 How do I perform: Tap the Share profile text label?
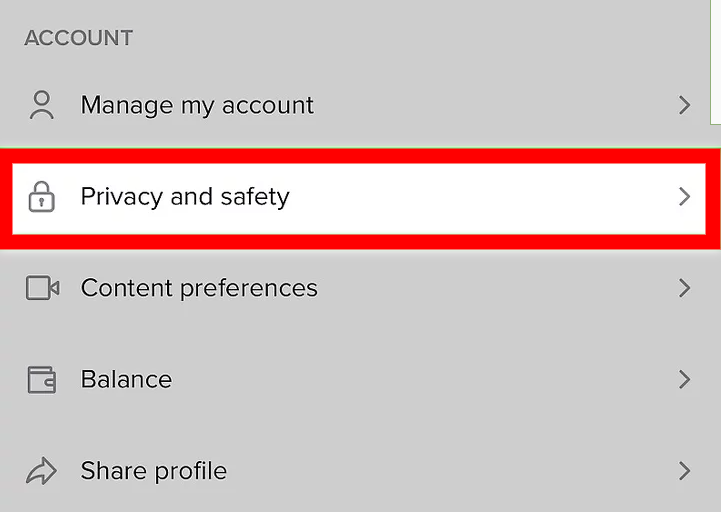pyautogui.click(x=153, y=471)
